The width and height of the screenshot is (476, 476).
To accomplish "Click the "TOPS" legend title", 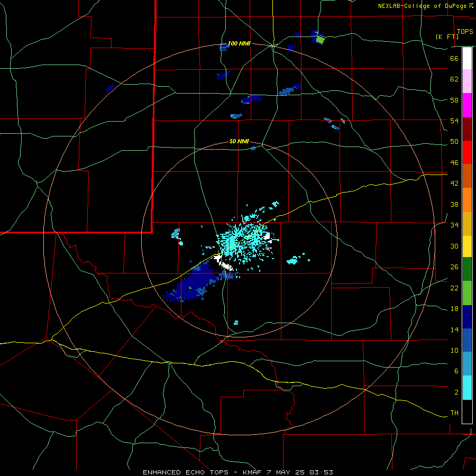I will [465, 31].
